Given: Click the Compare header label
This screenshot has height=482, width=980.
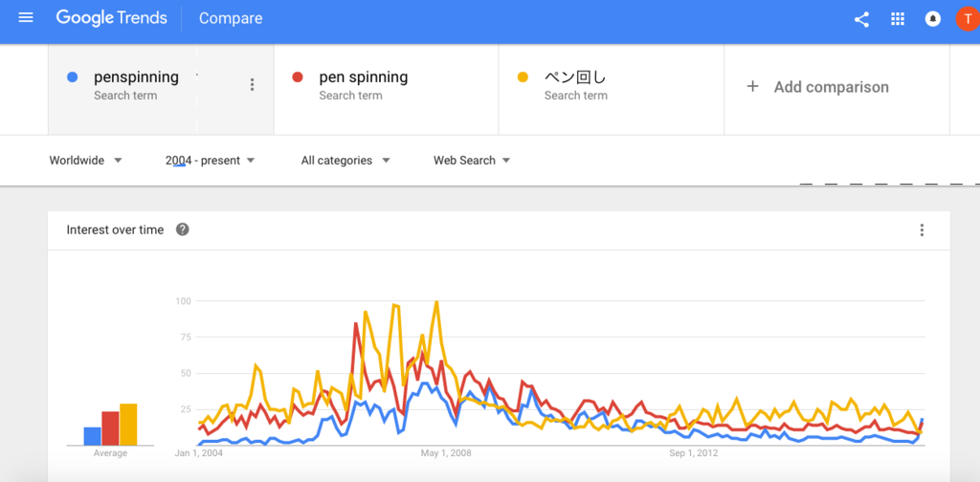Looking at the screenshot, I should pyautogui.click(x=231, y=18).
